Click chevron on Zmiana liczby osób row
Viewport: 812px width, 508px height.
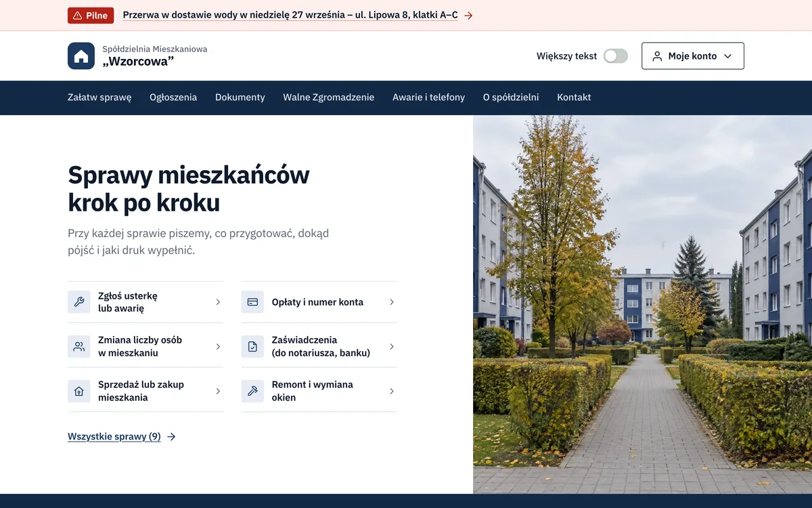218,347
